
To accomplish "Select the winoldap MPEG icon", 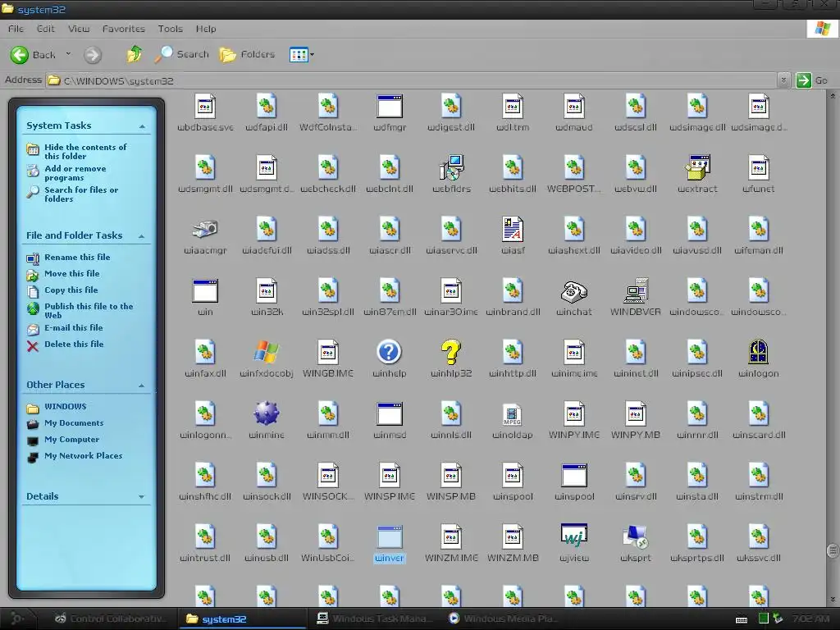I will point(513,415).
